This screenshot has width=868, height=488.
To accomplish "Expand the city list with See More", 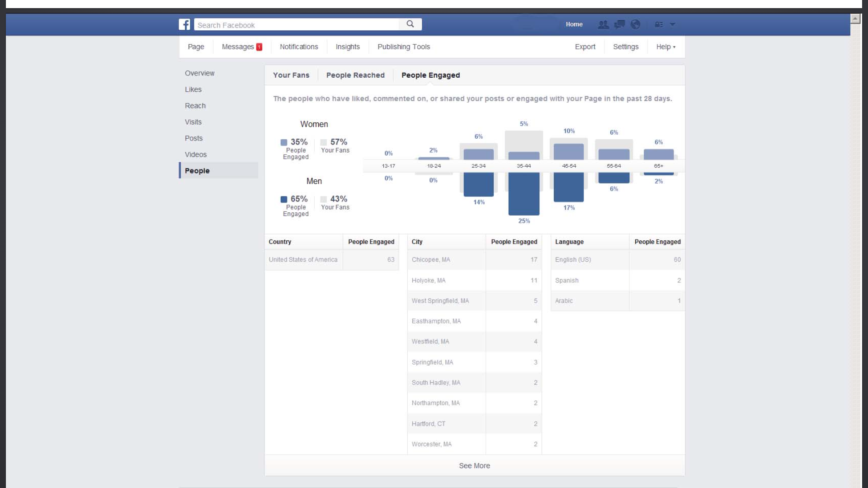I will pyautogui.click(x=474, y=465).
